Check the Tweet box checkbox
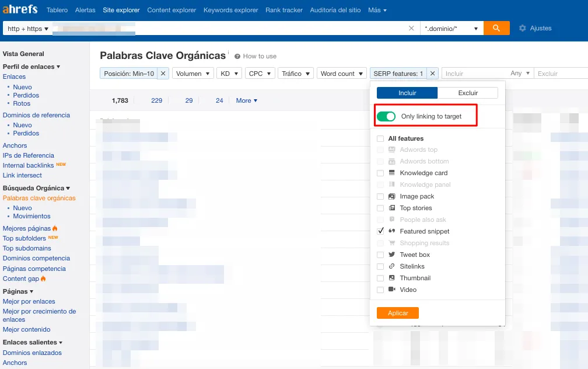 coord(380,255)
